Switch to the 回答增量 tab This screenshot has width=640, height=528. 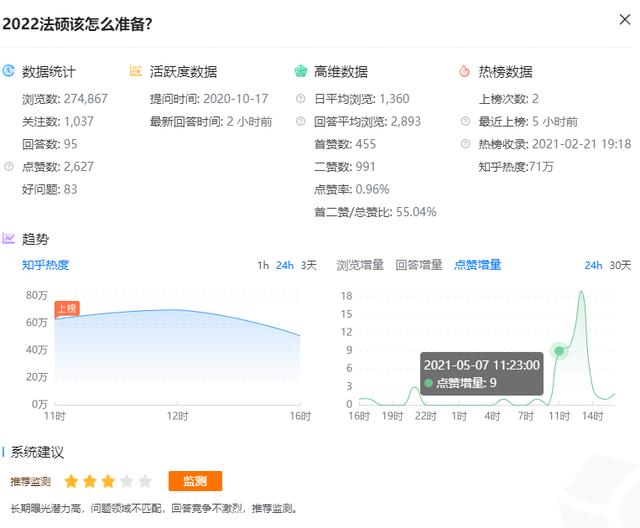click(419, 265)
